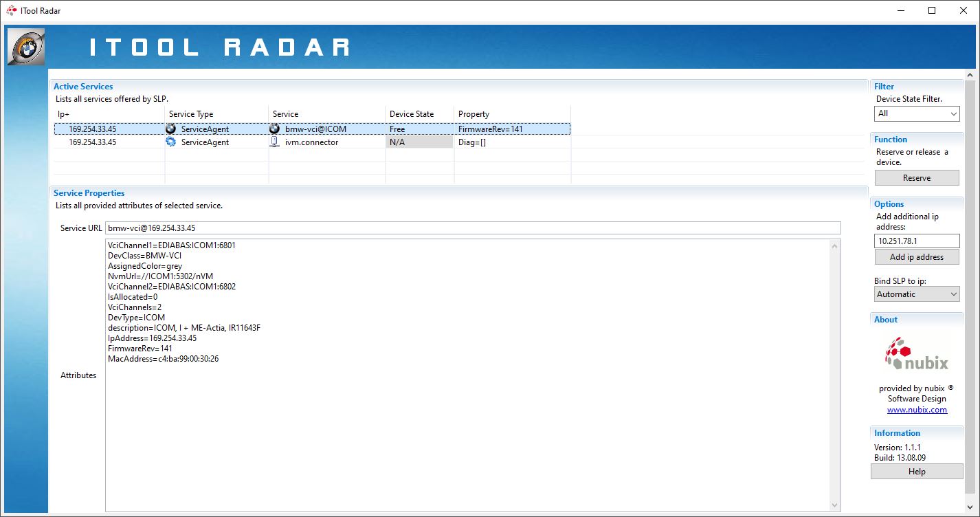Click the ITool Radar title bar app icon
This screenshot has width=980, height=517.
(12, 10)
